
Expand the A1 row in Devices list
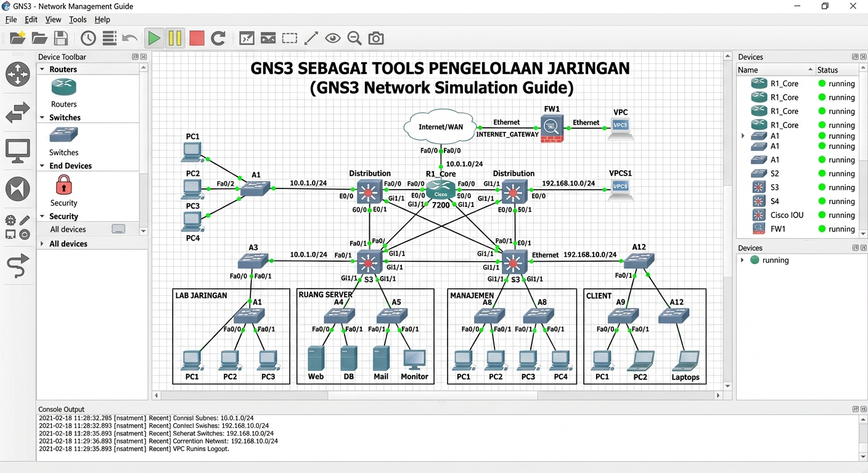pos(743,136)
